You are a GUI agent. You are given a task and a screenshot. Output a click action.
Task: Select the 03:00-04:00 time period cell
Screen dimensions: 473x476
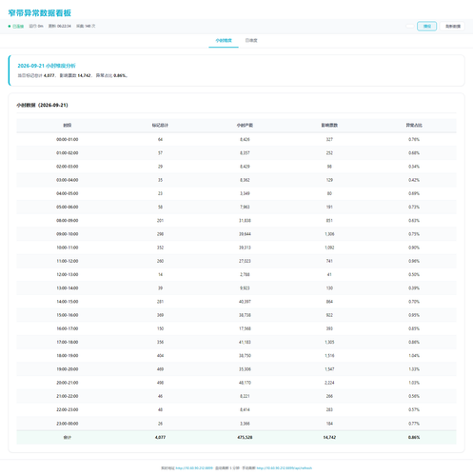click(68, 180)
